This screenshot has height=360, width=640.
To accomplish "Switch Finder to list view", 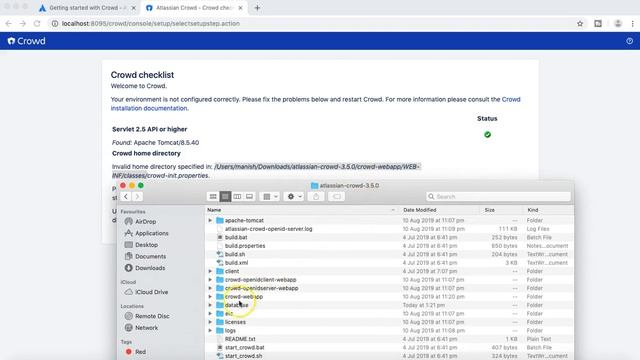I will [x=225, y=197].
